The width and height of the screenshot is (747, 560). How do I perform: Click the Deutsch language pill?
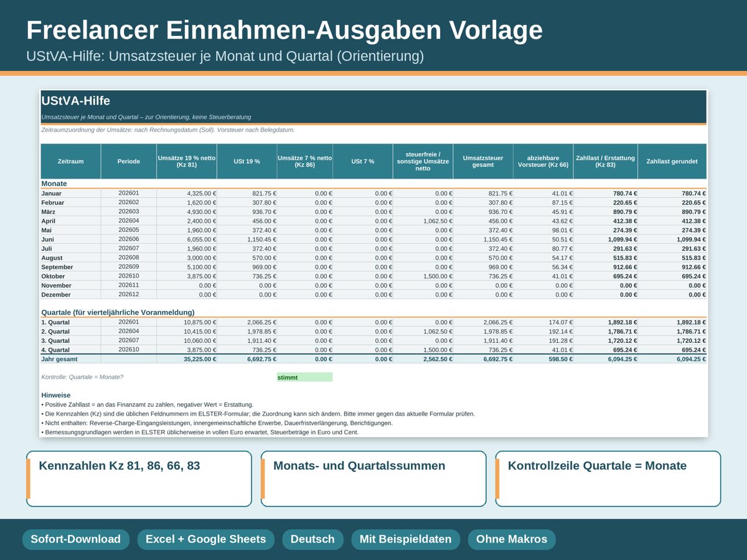(x=312, y=539)
